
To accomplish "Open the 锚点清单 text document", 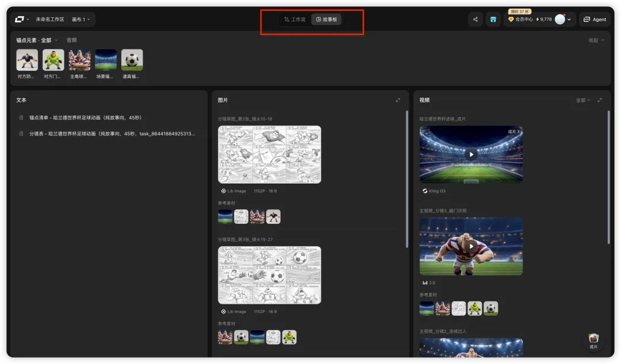I will click(85, 118).
